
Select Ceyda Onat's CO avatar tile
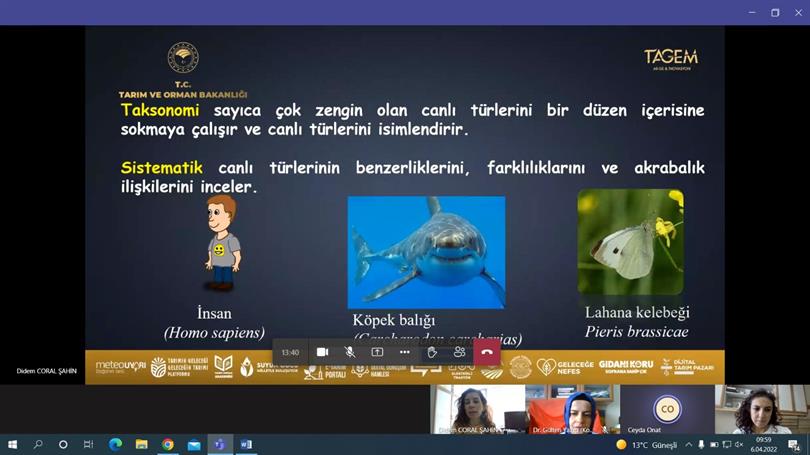[667, 409]
